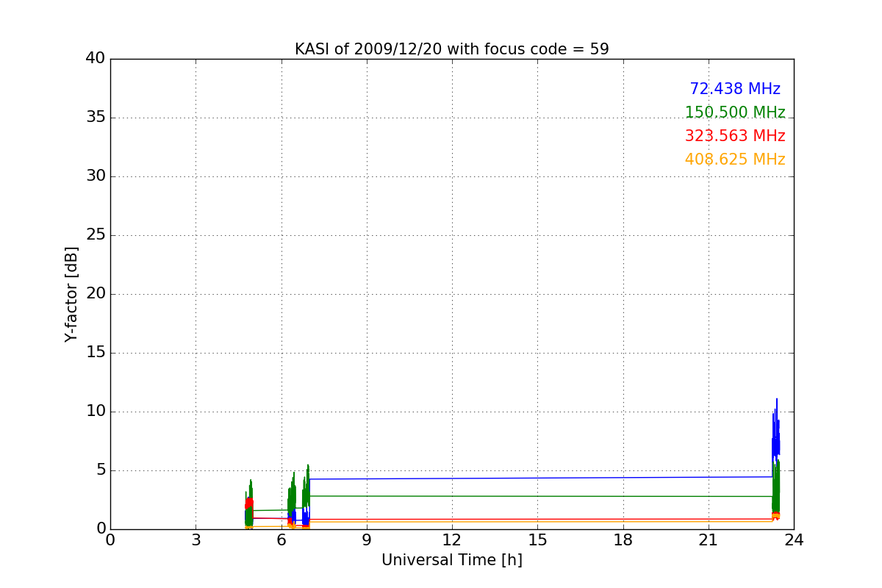Click the y-axis tick label '5'
This screenshot has height=588, width=882.
100,470
